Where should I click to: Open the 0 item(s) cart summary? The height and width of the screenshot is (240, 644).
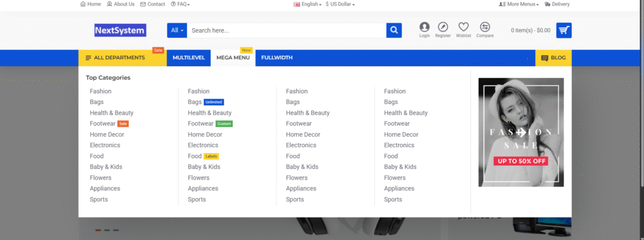coord(531,30)
